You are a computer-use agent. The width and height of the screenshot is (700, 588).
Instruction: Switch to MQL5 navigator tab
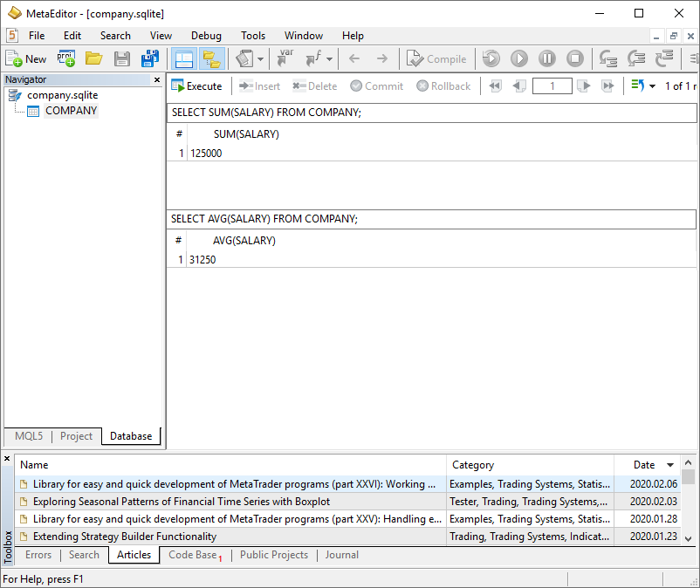[x=29, y=436]
